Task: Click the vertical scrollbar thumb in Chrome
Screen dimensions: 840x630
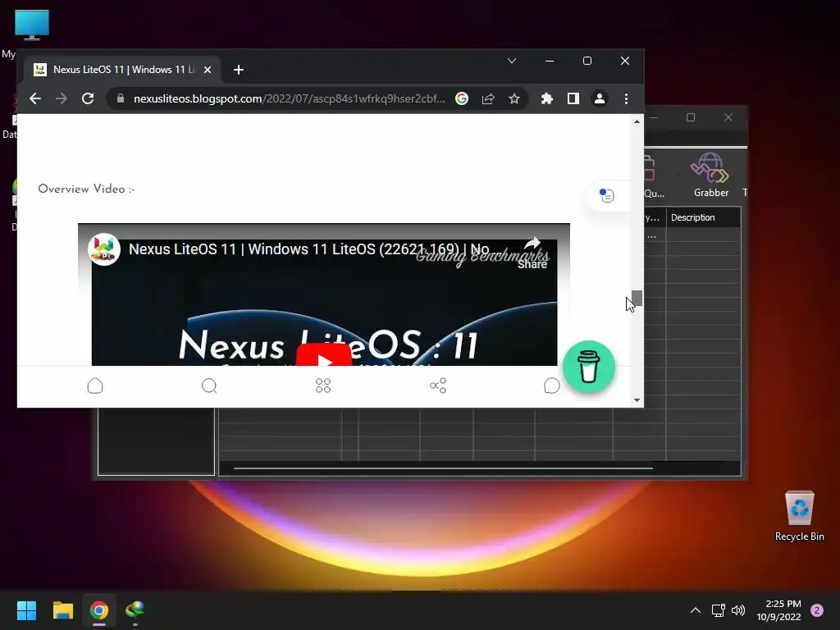Action: pyautogui.click(x=637, y=299)
